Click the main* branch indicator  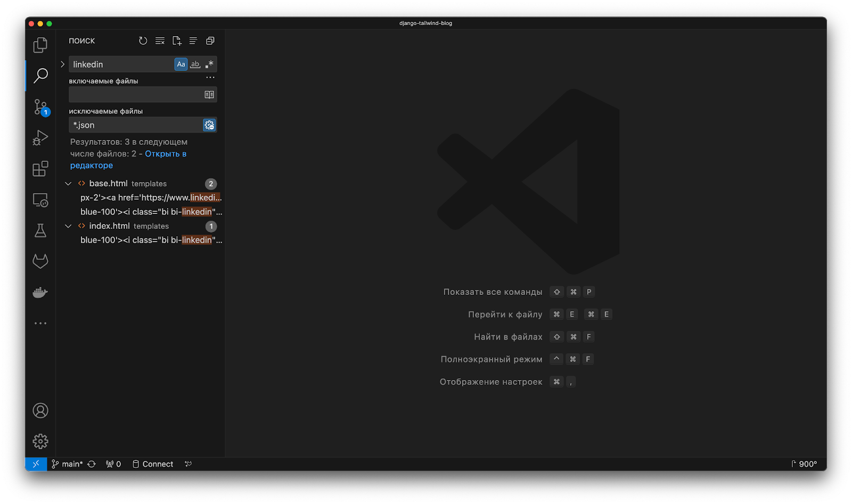[x=67, y=464]
